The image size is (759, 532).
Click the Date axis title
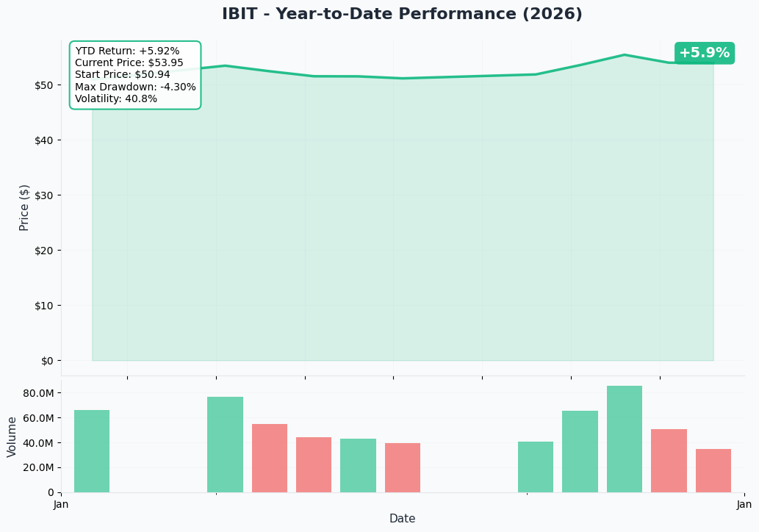(402, 519)
